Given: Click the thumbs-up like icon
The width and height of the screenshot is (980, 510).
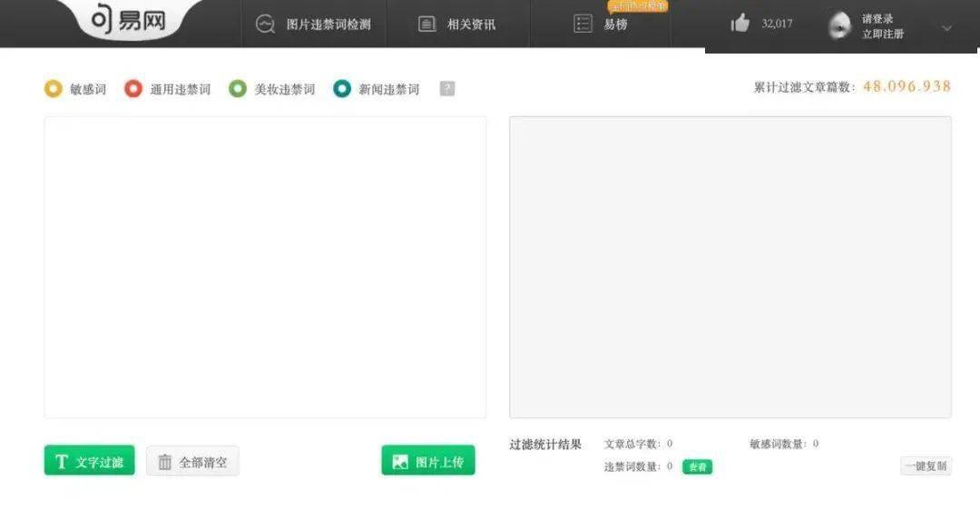Looking at the screenshot, I should point(740,24).
